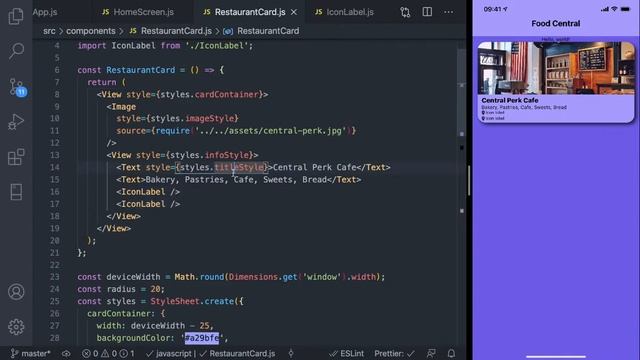Click the git graph icon in status bar
The image size is (640, 360).
[x=291, y=353]
